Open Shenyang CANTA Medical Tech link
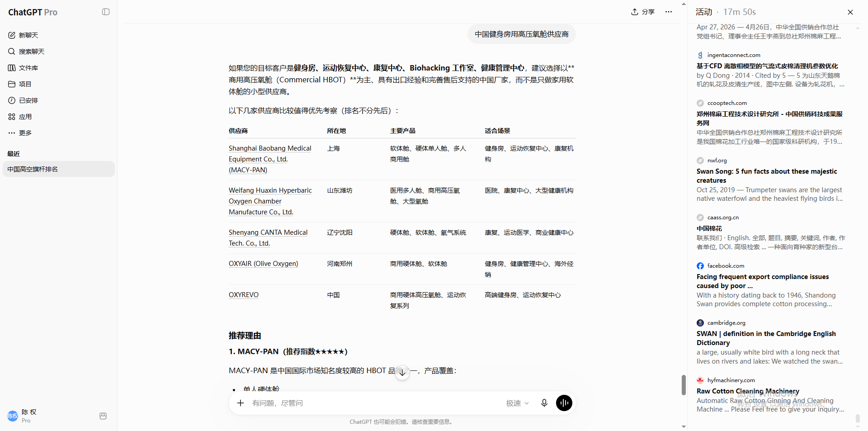 (268, 238)
